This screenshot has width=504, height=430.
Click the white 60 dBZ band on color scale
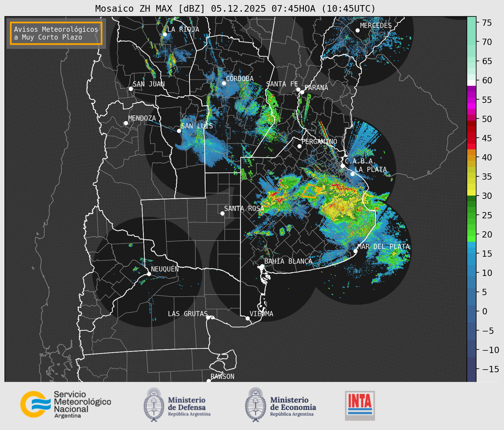(x=471, y=83)
